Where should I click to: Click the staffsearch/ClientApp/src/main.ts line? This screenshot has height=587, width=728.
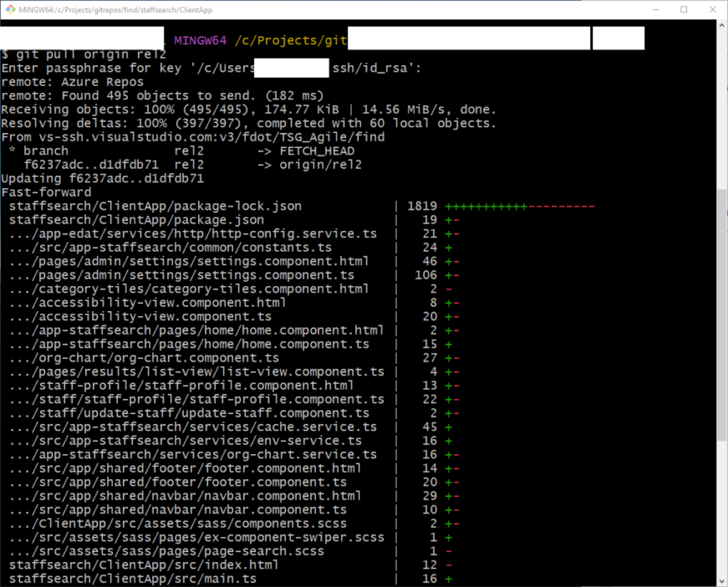(x=133, y=579)
